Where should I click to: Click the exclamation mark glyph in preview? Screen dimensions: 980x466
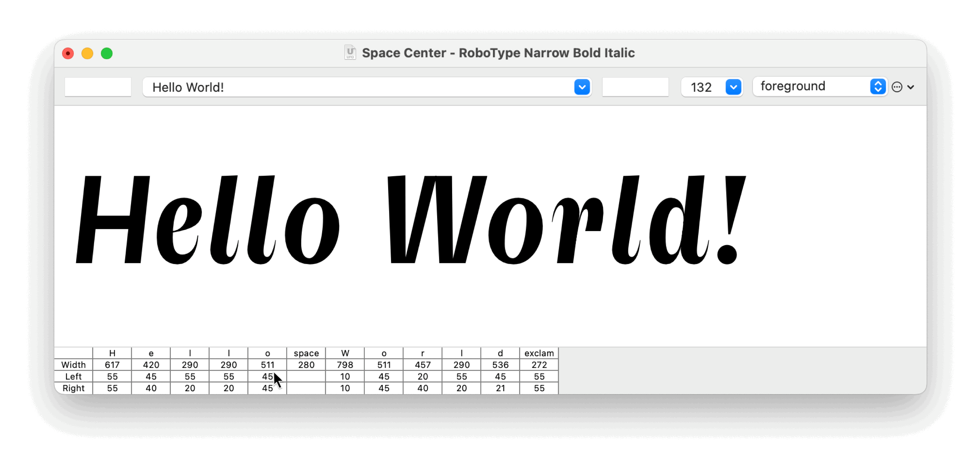coord(731,220)
